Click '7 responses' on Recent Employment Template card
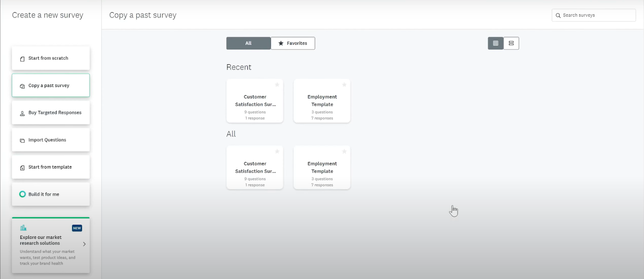 (322, 118)
